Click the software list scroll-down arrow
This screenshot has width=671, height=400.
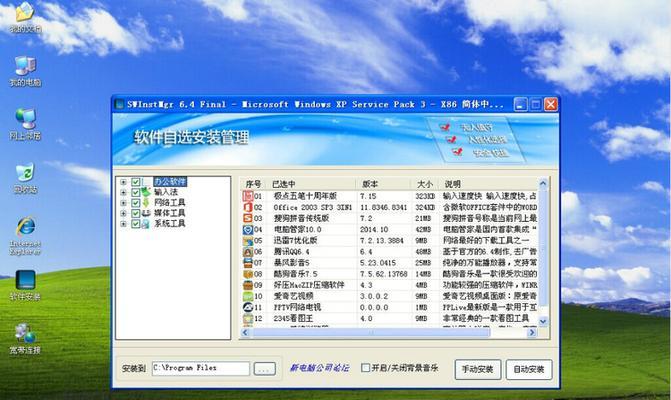(543, 321)
